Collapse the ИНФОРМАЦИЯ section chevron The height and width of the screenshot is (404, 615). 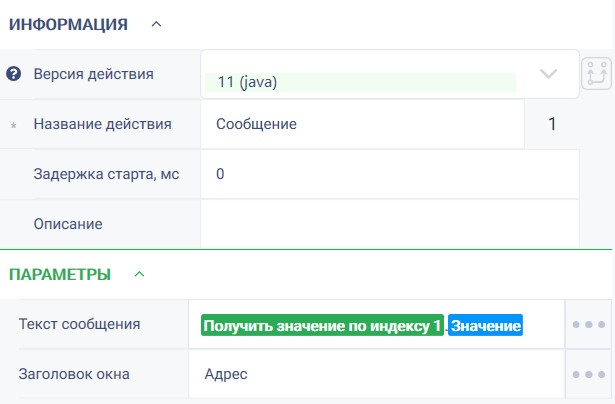point(156,24)
